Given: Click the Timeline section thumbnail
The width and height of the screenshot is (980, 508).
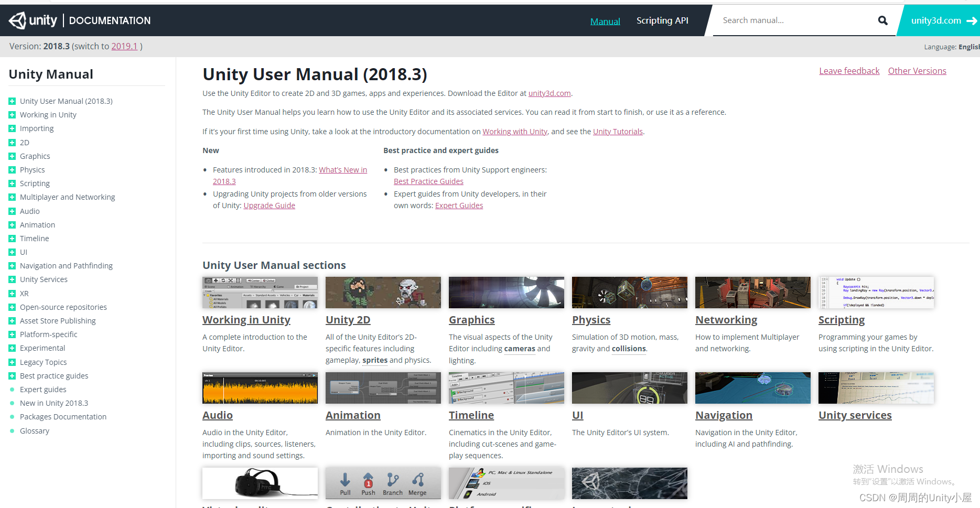Looking at the screenshot, I should pos(507,388).
